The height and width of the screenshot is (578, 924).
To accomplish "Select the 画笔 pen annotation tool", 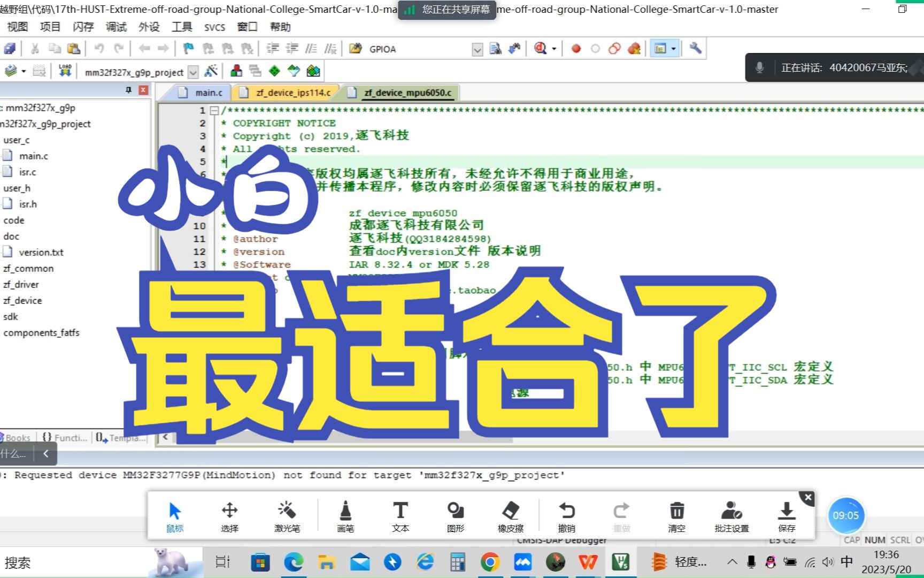I will [345, 515].
